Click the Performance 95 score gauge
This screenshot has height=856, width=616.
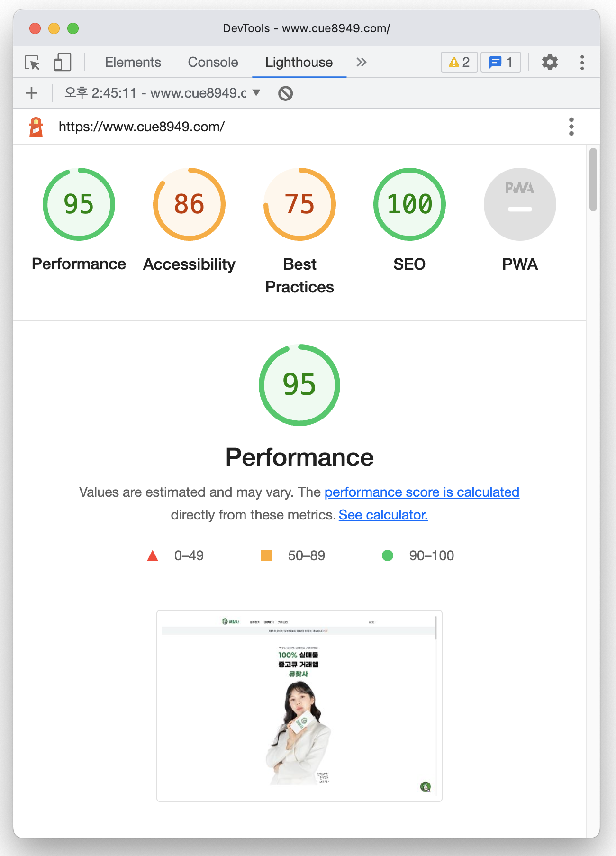click(78, 204)
